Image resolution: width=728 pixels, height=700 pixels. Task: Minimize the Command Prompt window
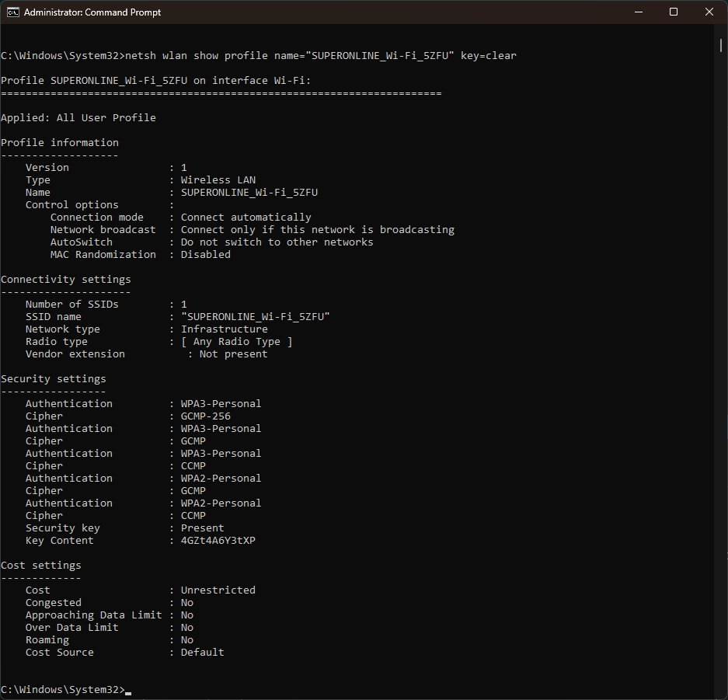638,12
